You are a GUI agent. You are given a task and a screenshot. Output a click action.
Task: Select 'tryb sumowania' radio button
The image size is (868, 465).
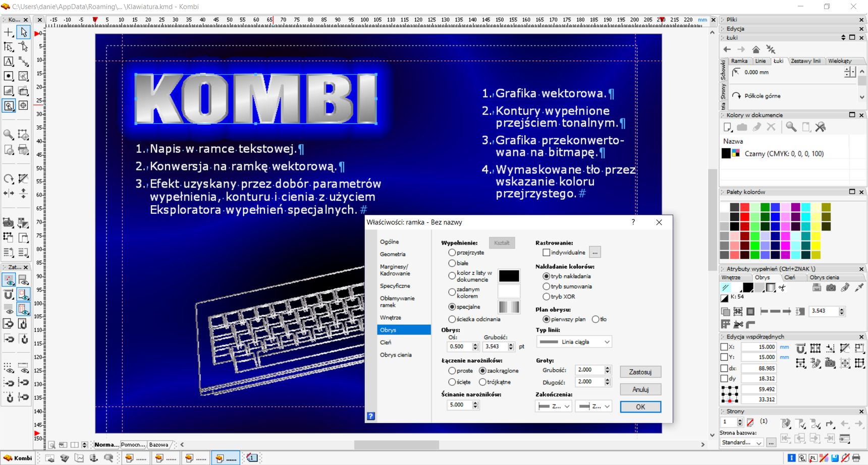point(546,286)
